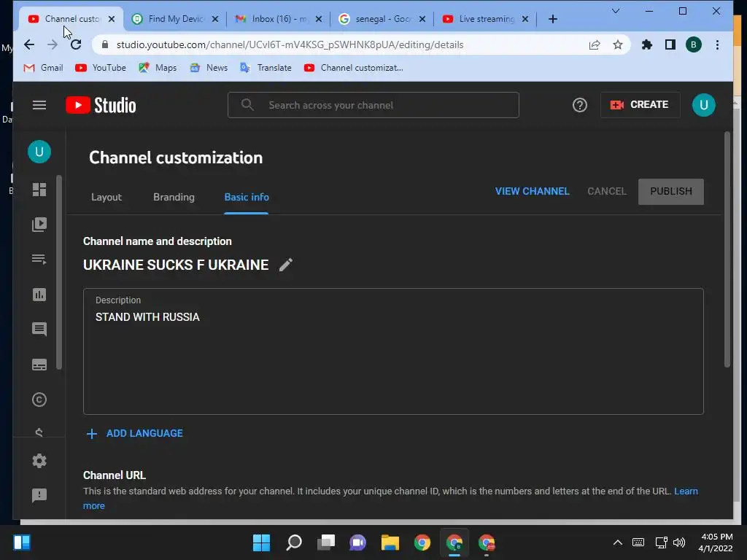This screenshot has height=560, width=747.
Task: Open Send feedback icon in sidebar
Action: point(39,495)
